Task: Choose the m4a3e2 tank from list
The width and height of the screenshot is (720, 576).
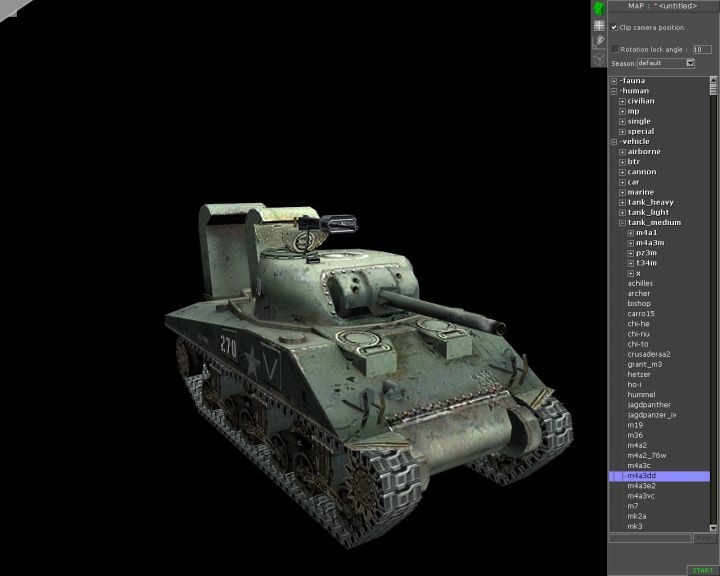Action: 641,486
